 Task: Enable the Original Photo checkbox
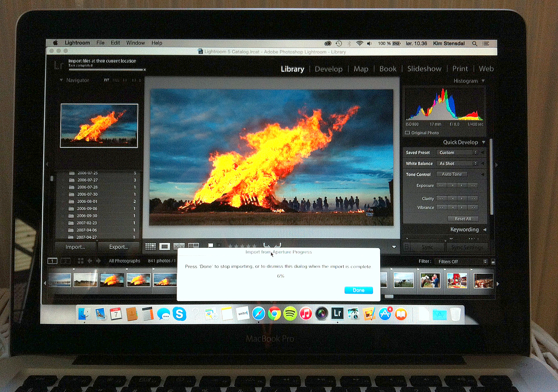click(407, 133)
